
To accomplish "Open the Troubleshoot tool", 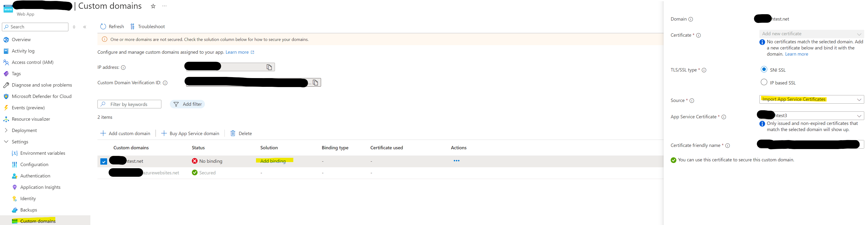I will pos(148,26).
